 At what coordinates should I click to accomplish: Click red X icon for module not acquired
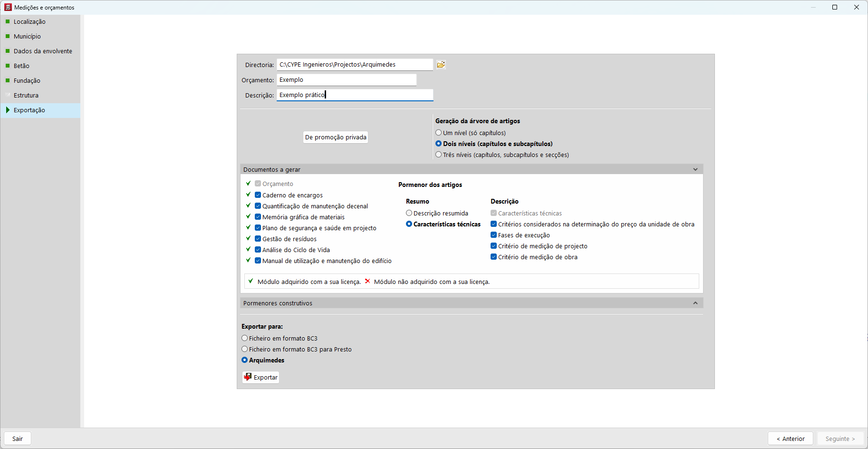(367, 281)
